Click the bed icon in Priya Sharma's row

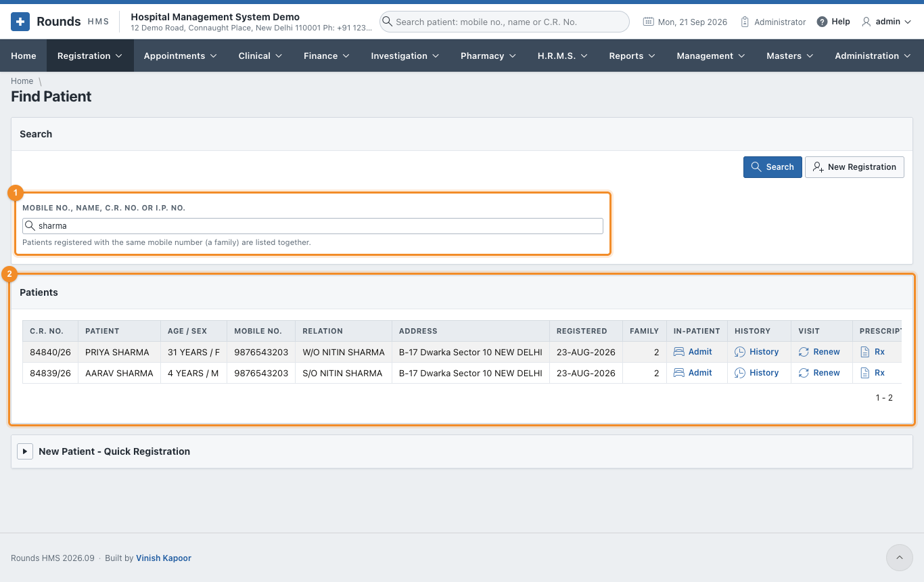(679, 352)
